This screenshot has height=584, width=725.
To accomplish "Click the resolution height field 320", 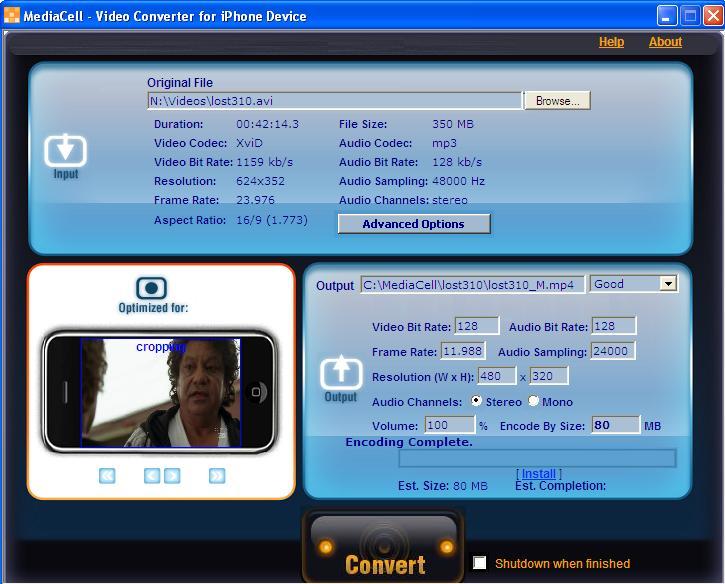I will pyautogui.click(x=549, y=376).
